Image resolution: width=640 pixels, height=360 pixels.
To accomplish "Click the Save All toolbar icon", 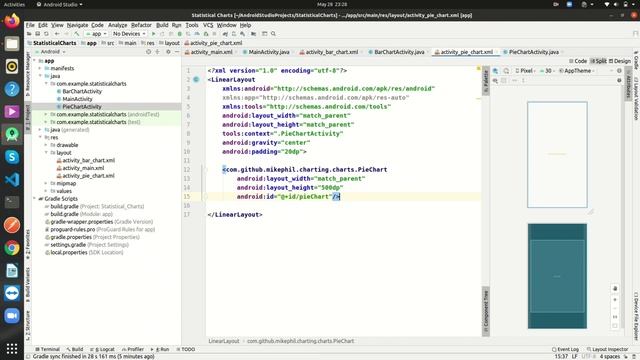I will click(x=38, y=34).
